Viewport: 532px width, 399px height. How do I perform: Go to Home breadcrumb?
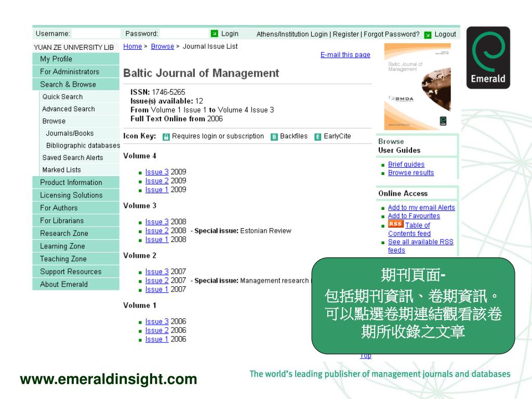pos(132,46)
